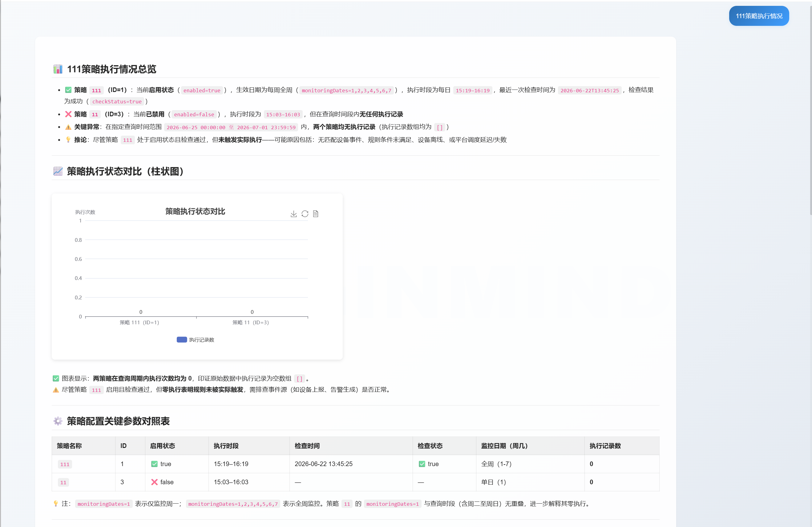
Task: Click the green check before 图表显示
Action: (x=56, y=378)
